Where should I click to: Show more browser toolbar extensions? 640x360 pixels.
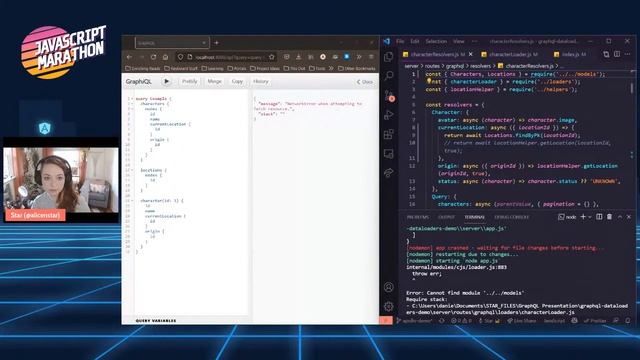[359, 57]
